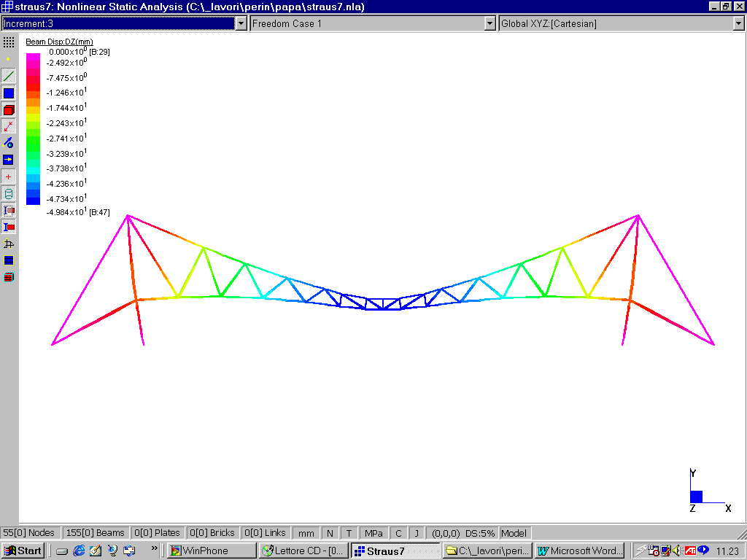Click the red 3D grid cube icon

(x=9, y=277)
